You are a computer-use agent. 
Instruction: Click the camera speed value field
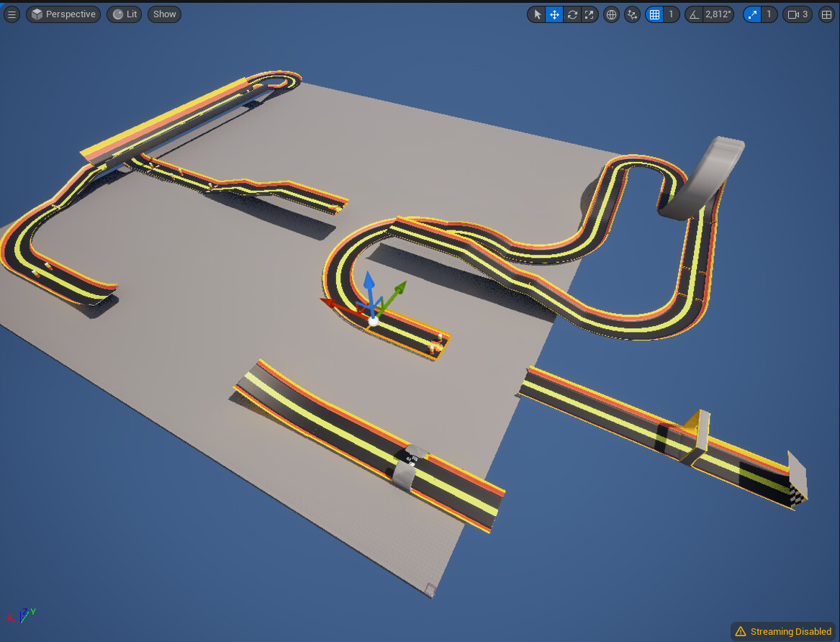(805, 14)
